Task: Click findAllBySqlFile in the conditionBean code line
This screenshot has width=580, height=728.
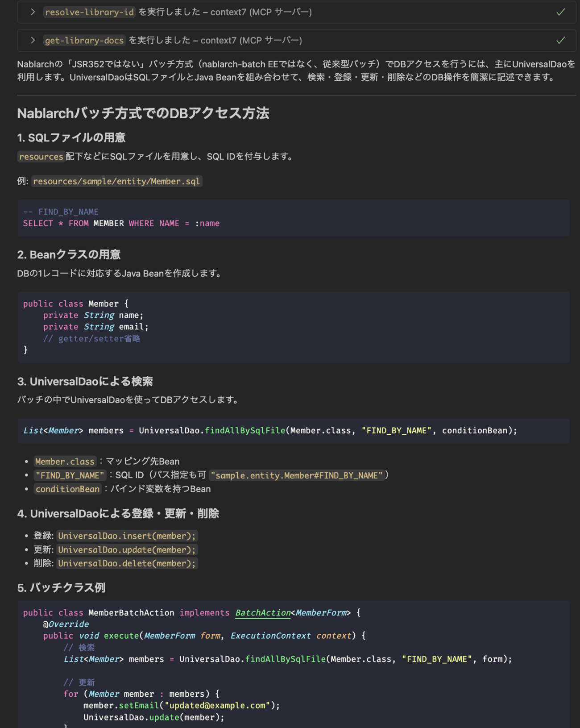Action: (245, 430)
